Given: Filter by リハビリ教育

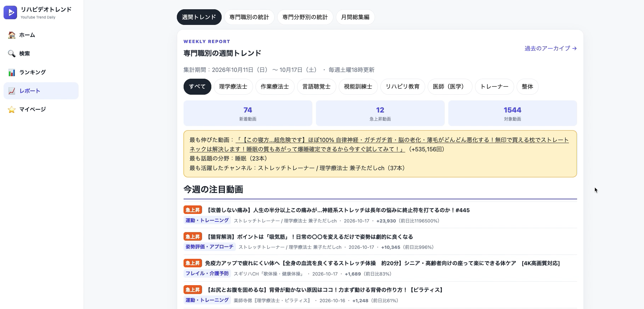Looking at the screenshot, I should (x=403, y=87).
